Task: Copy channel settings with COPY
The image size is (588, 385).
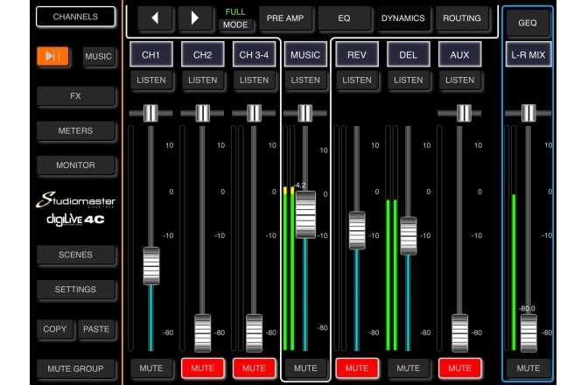Action: [55, 329]
